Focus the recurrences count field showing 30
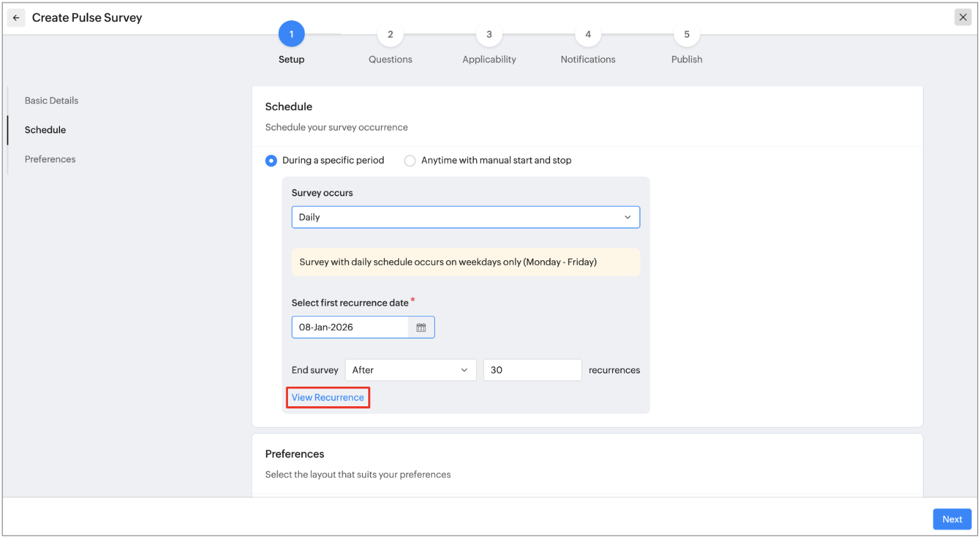 532,370
